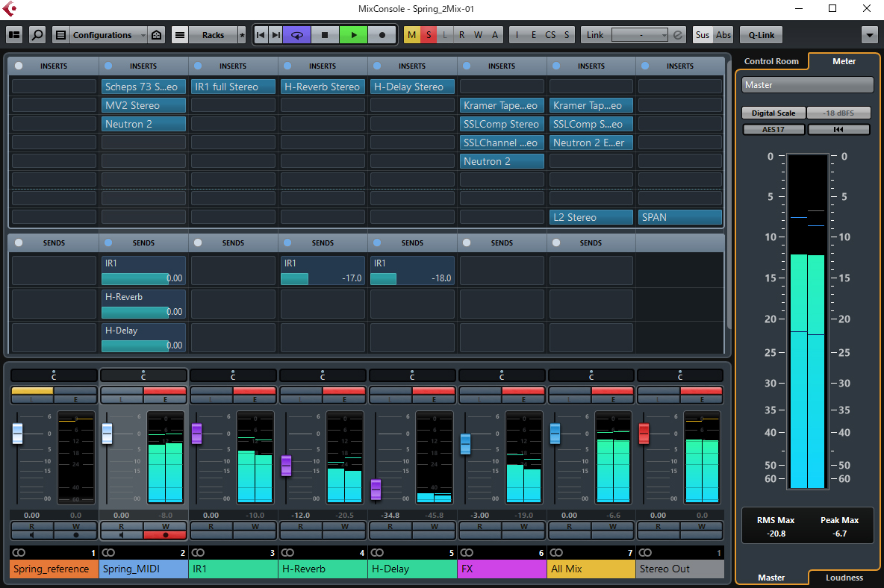This screenshot has height=588, width=884.
Task: Click the reset meter icon in Meter panel
Action: coord(839,130)
